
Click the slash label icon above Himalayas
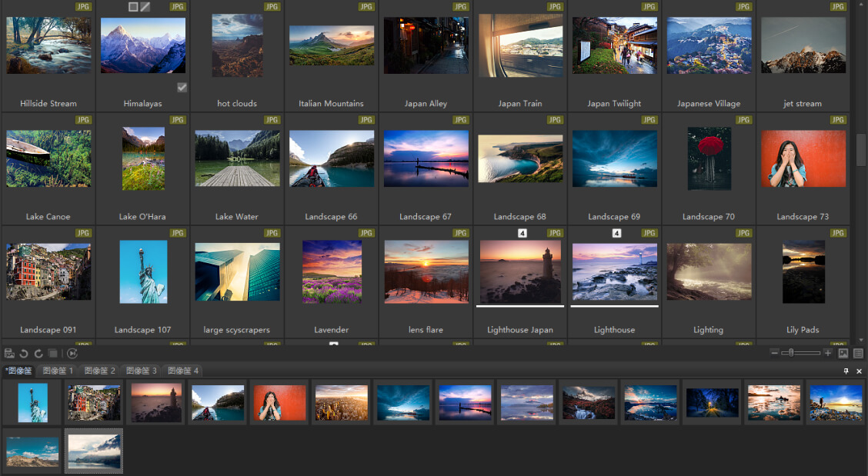[145, 7]
